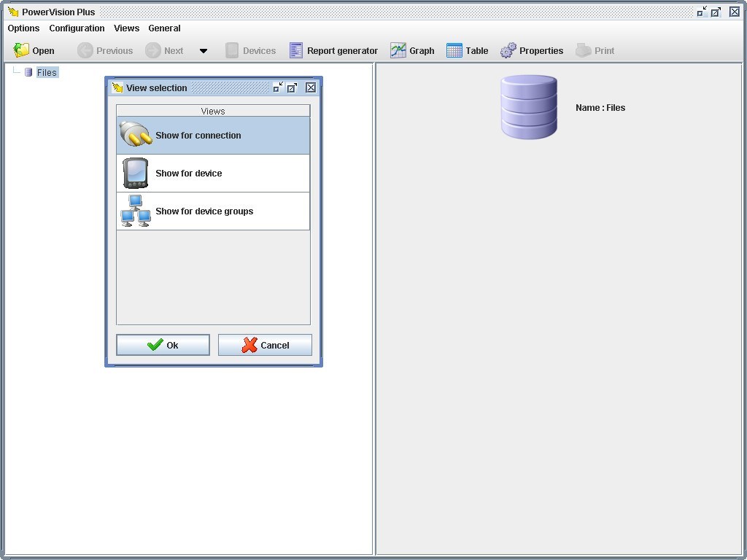Open the Configuration menu
This screenshot has height=560, width=747.
click(x=77, y=28)
